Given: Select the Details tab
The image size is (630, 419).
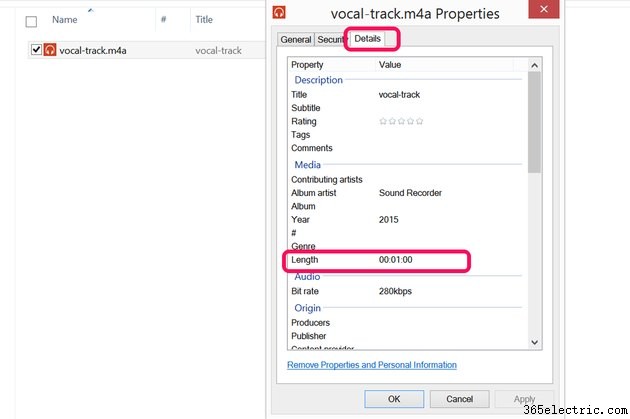Looking at the screenshot, I should click(367, 39).
